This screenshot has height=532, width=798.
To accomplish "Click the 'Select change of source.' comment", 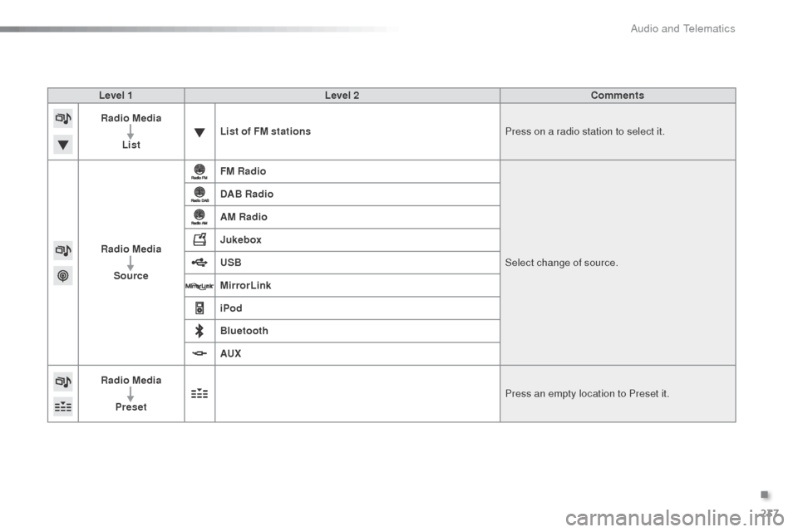I will [561, 263].
